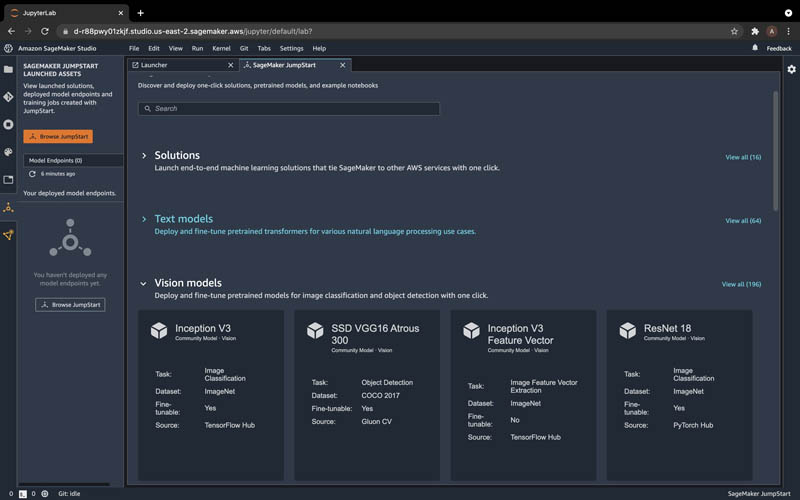Click the left panel horizontal scrollbar

point(64,484)
